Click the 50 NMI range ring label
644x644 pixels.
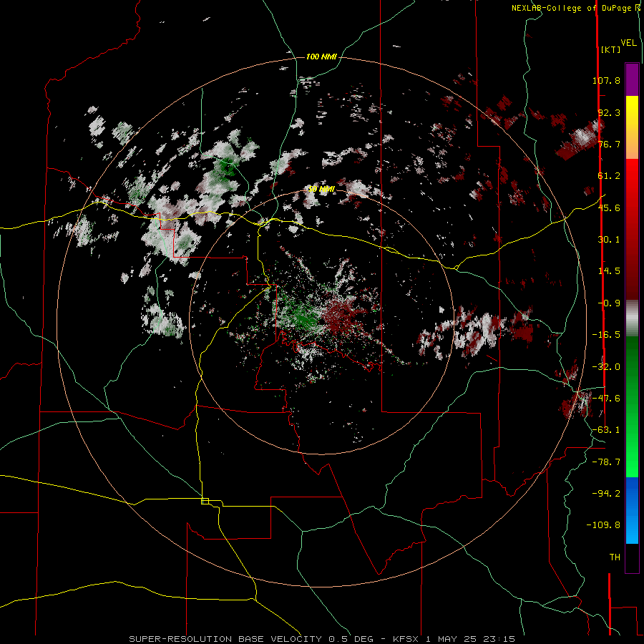[x=321, y=189]
